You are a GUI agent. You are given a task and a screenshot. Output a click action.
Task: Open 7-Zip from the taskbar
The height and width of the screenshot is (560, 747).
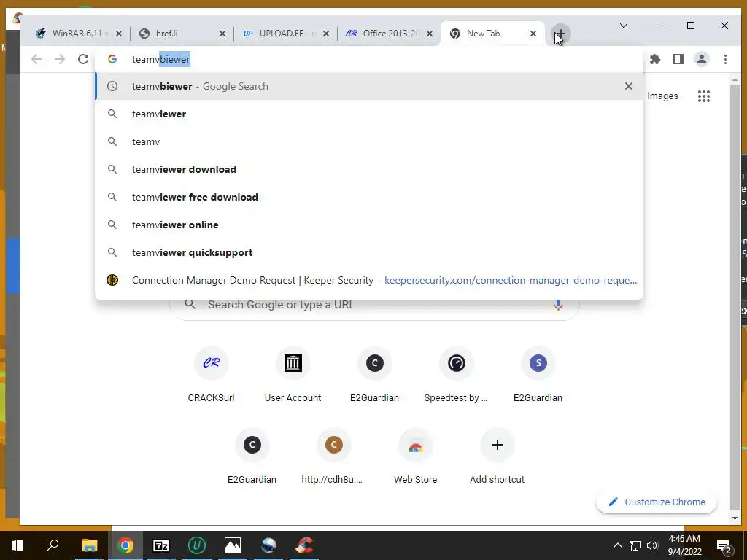point(161,545)
